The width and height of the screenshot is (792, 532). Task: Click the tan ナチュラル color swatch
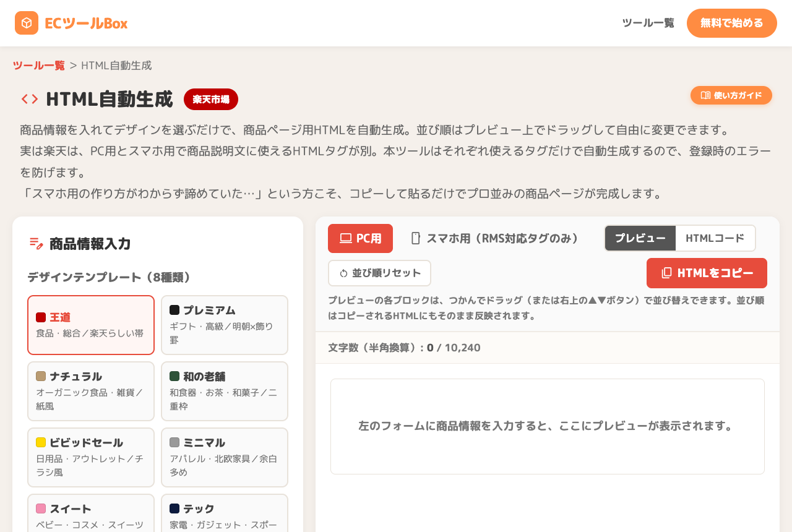point(41,376)
